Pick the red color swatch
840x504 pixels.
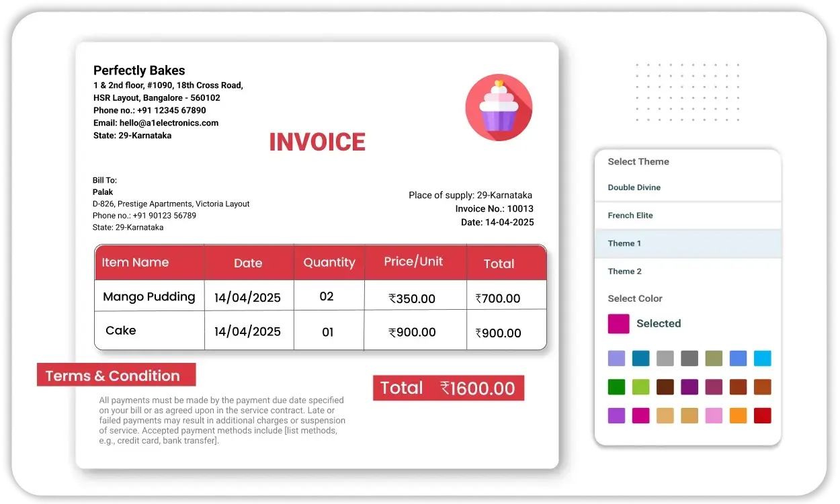(762, 415)
